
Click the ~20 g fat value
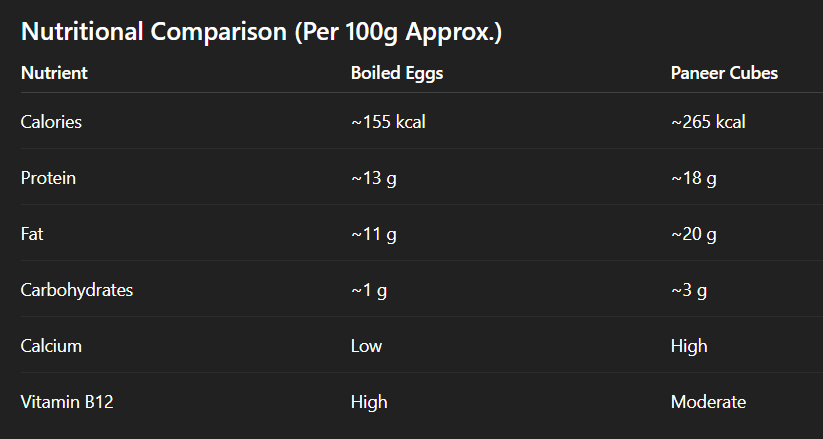tap(694, 234)
